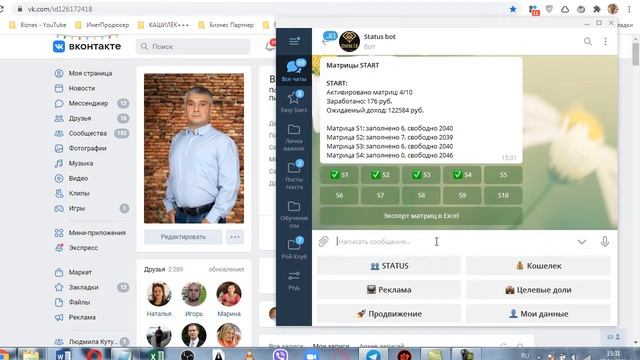Click the Редактировать profile button in VK
Viewport: 640px width, 360px height.
[x=183, y=237]
